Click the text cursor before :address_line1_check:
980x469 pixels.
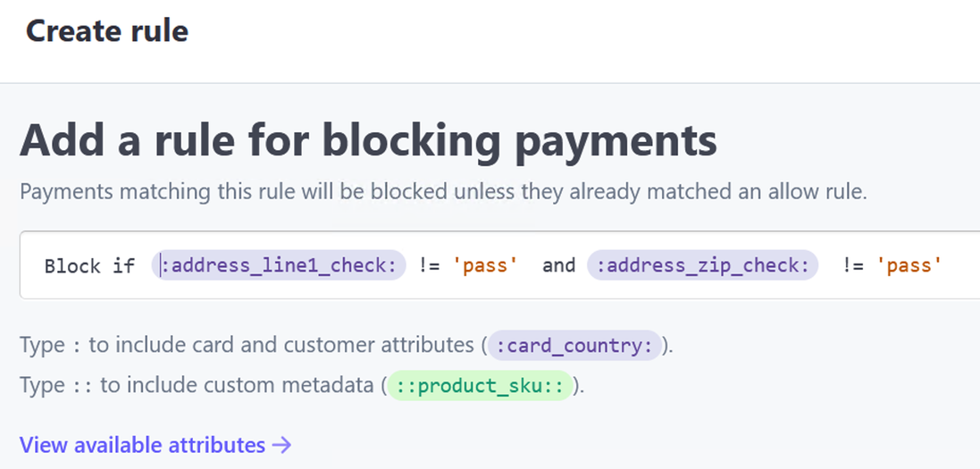(161, 265)
